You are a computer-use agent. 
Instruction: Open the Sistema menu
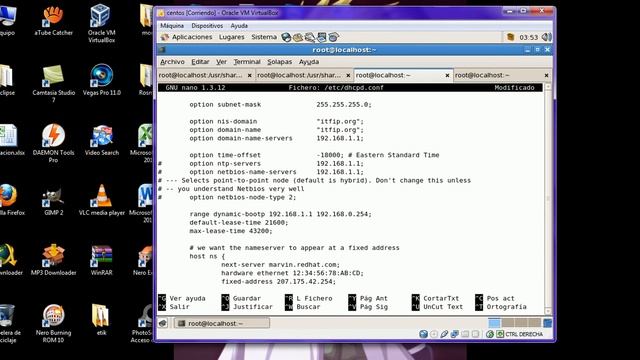click(264, 37)
